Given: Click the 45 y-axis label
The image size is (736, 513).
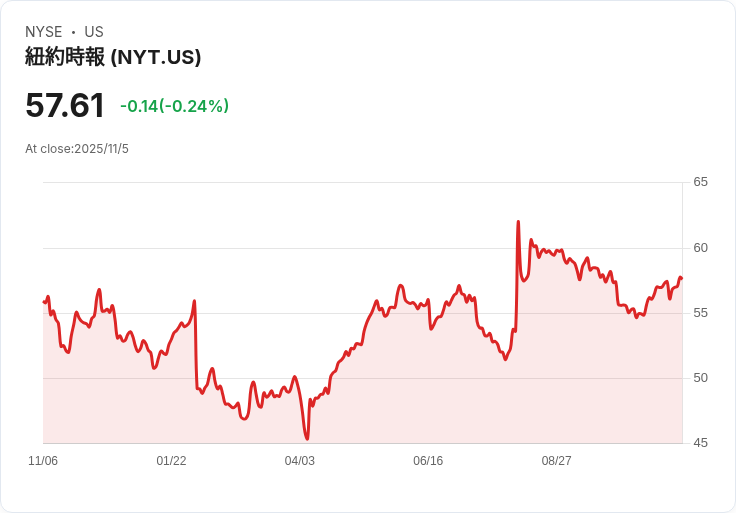Looking at the screenshot, I should pyautogui.click(x=700, y=443).
